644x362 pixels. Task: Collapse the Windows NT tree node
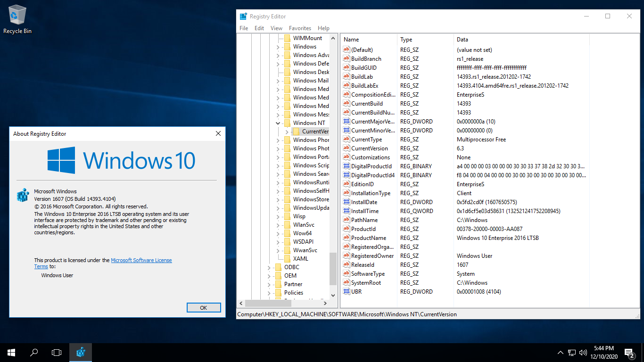click(x=278, y=123)
